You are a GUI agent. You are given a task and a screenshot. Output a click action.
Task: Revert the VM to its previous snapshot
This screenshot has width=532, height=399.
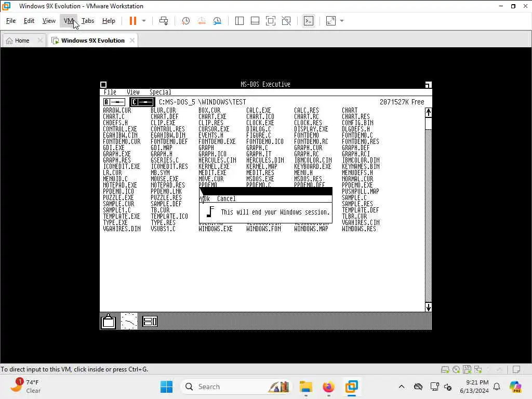pos(202,21)
